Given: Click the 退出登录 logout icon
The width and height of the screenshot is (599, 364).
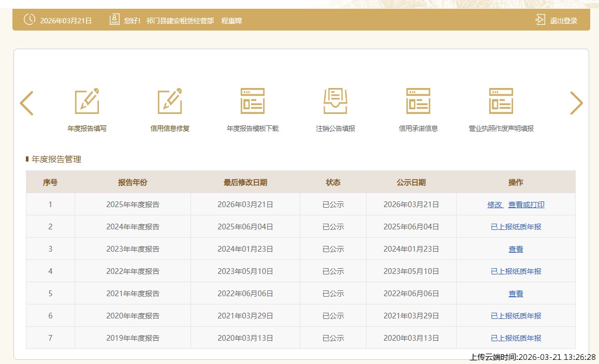Looking at the screenshot, I should pos(540,20).
